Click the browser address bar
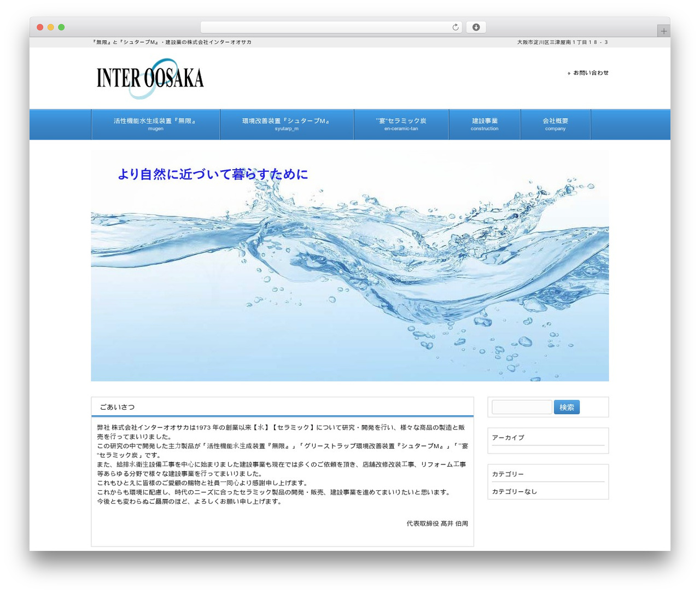Image resolution: width=700 pixels, height=593 pixels. click(x=331, y=27)
